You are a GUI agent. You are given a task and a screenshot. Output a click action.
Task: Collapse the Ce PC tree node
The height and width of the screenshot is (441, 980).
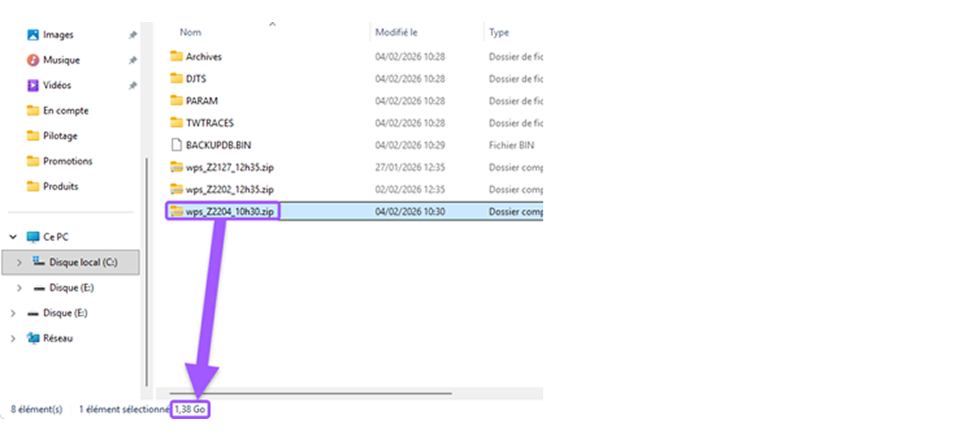13,237
